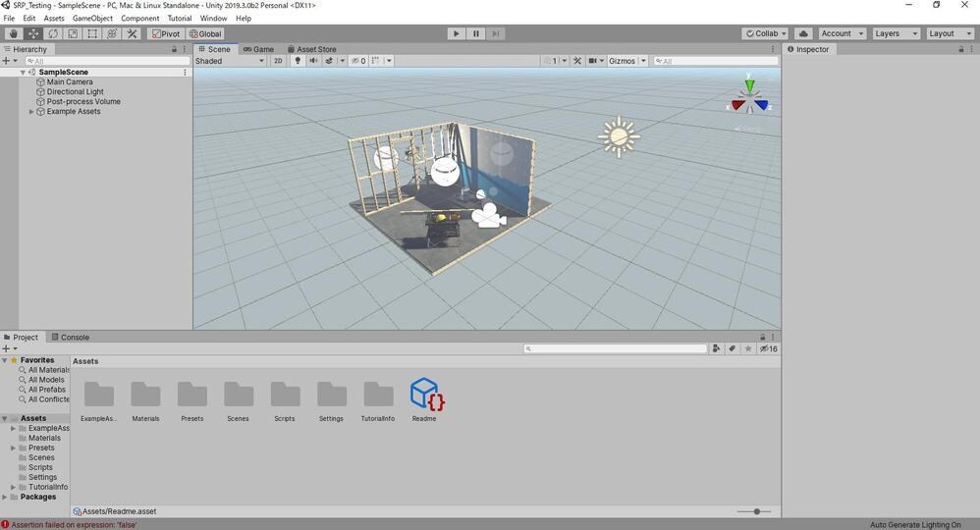Open the scene effects dropdown arrow
980x530 pixels.
tap(342, 61)
